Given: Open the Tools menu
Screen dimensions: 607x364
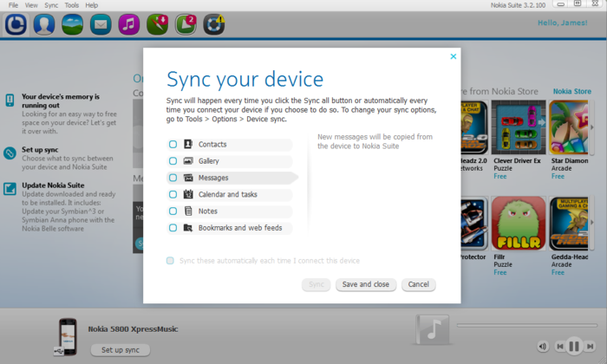Looking at the screenshot, I should (x=72, y=5).
